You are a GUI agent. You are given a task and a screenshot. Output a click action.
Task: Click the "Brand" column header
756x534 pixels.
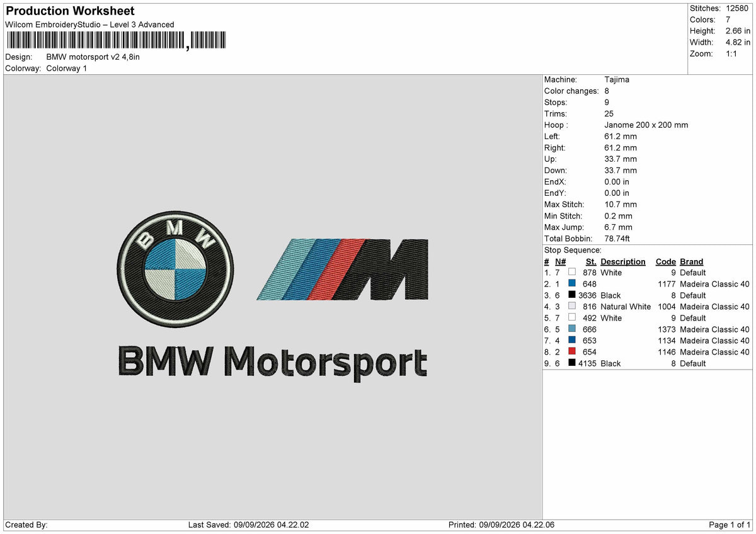[692, 262]
